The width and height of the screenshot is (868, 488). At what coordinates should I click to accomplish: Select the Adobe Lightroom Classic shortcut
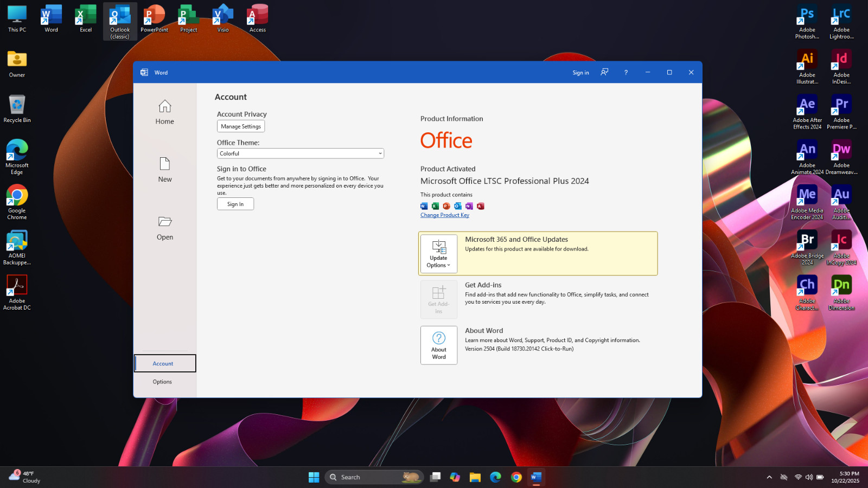point(841,22)
